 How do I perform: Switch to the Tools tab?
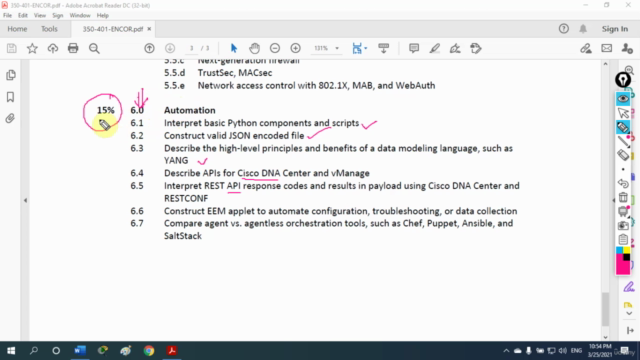[x=49, y=29]
